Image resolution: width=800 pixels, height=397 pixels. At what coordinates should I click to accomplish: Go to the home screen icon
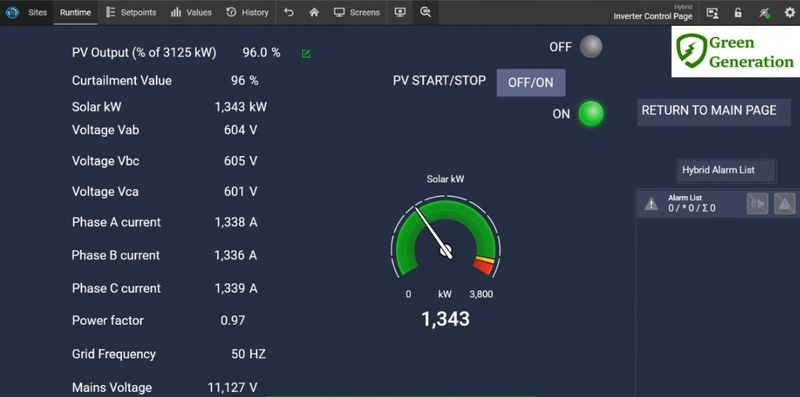click(314, 12)
